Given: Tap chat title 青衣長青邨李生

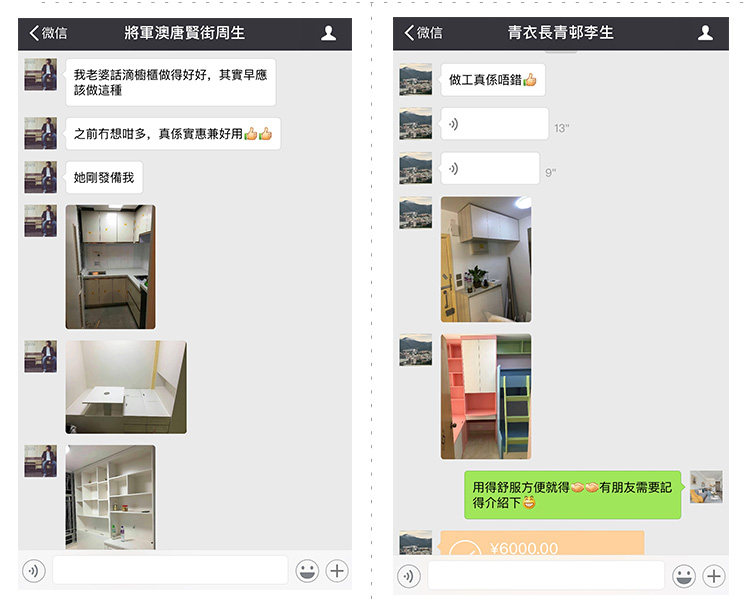Looking at the screenshot, I should (x=561, y=33).
